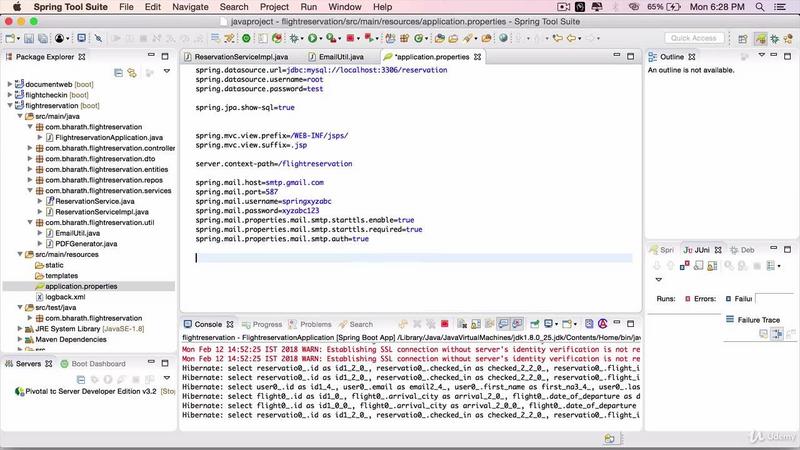Click the macOS Notification Center icon

[780, 7]
